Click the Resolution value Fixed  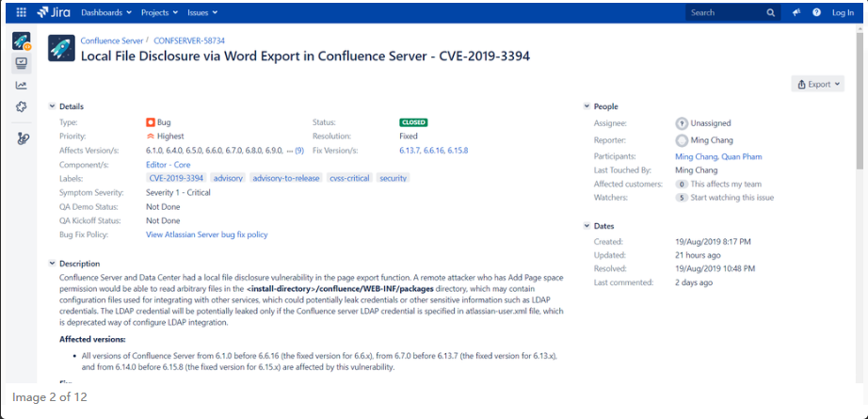[x=409, y=136]
